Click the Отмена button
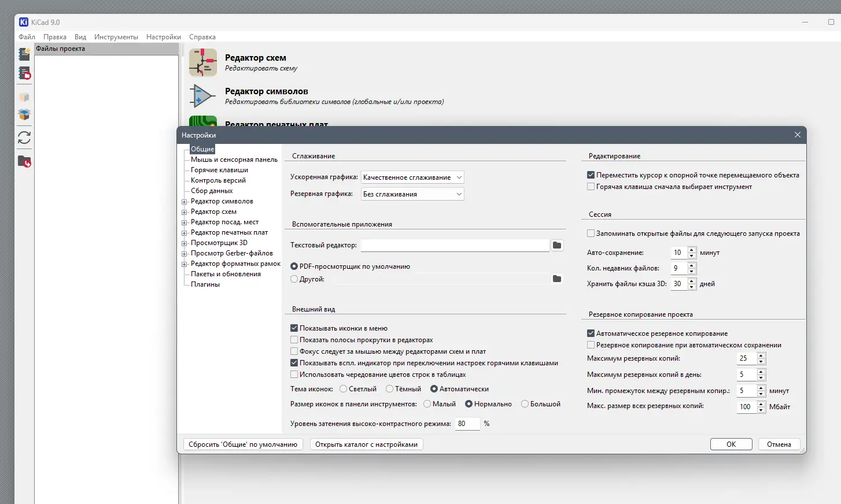841x504 pixels. (779, 444)
